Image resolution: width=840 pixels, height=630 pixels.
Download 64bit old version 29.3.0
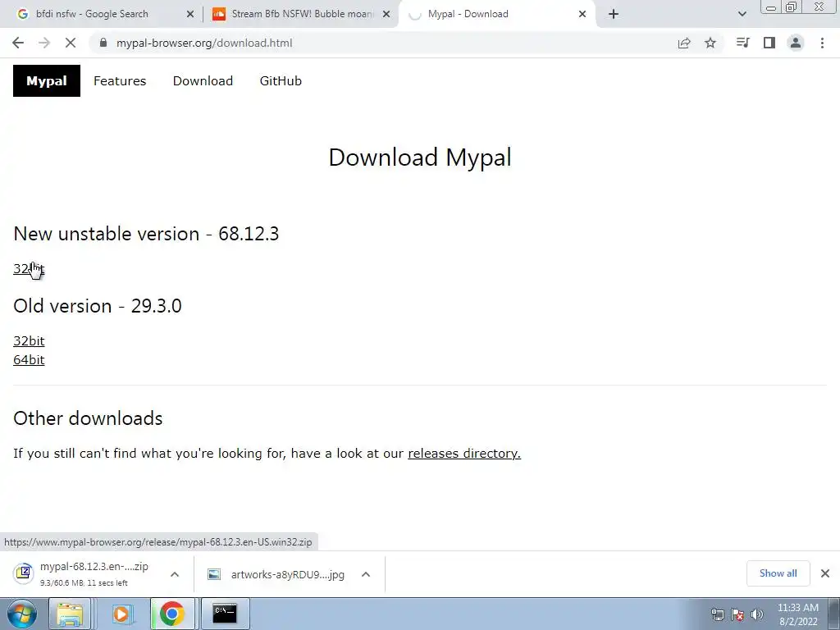(x=29, y=359)
